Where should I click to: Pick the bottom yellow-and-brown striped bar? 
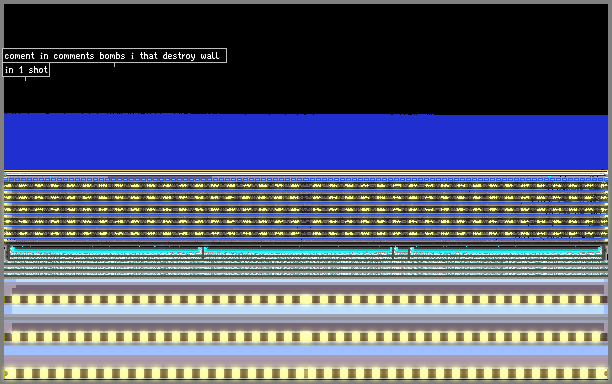pos(306,373)
